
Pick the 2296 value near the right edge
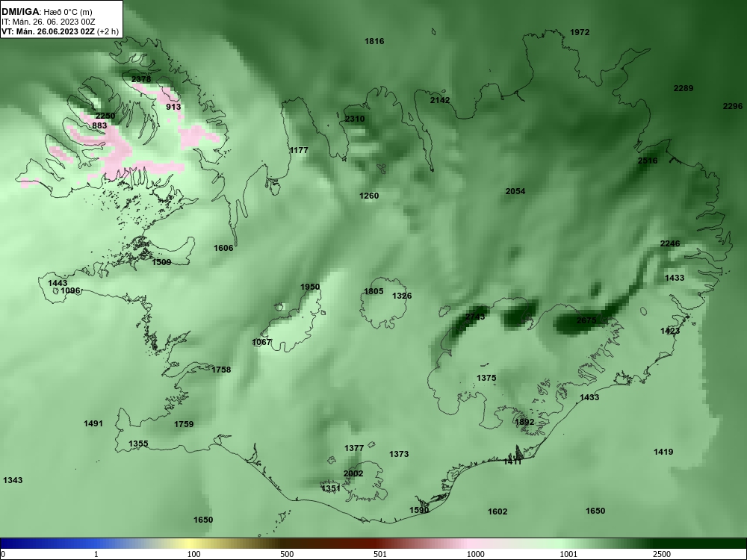733,106
